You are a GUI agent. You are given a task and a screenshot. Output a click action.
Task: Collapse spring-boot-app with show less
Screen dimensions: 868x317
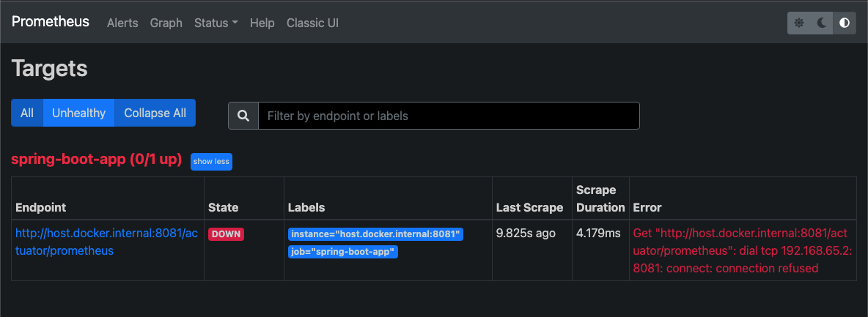(x=211, y=161)
